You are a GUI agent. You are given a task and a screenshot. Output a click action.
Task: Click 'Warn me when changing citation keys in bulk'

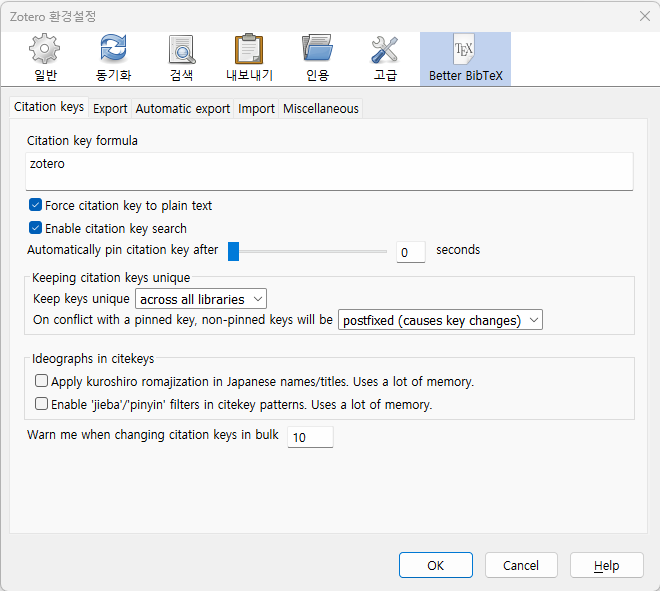tap(153, 435)
